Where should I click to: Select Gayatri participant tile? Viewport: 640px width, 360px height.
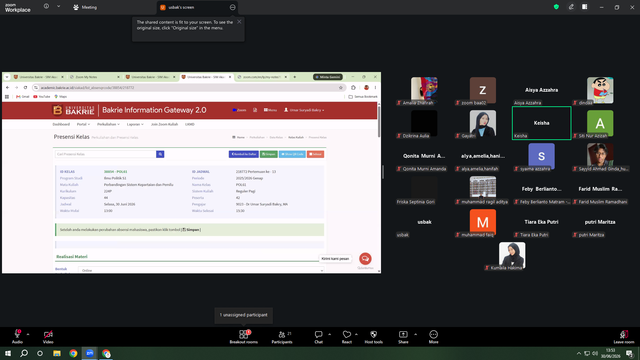(483, 123)
